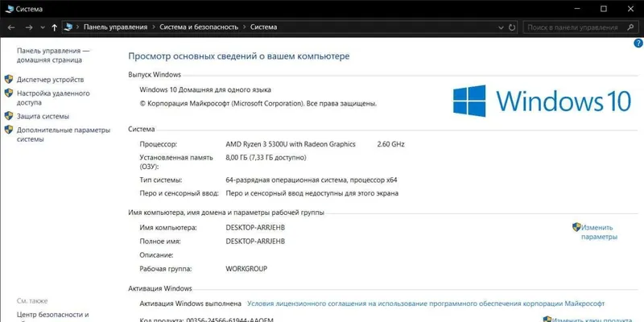Click the Просмотр основных сведений heading
The image size is (644, 322).
point(239,56)
